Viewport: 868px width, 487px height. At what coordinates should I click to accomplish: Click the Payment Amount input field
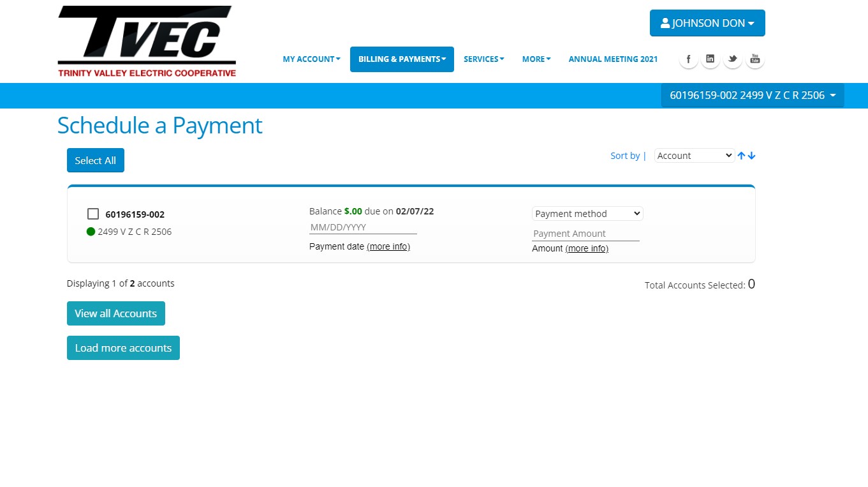[585, 234]
